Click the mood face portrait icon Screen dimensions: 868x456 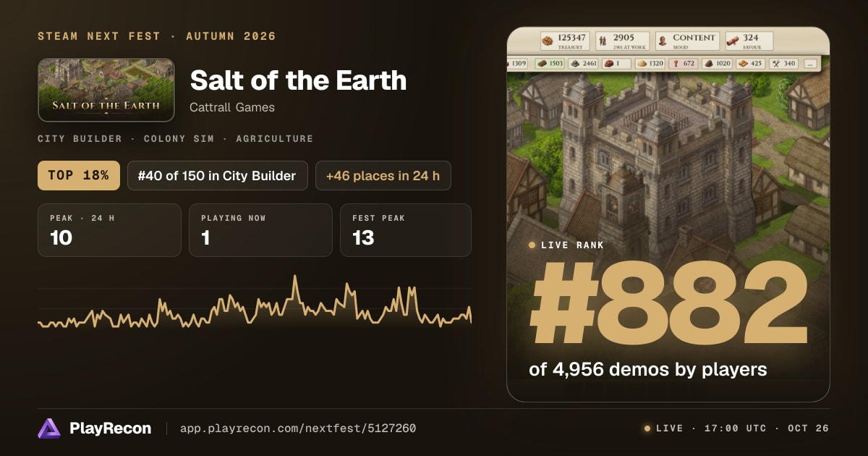[x=663, y=41]
